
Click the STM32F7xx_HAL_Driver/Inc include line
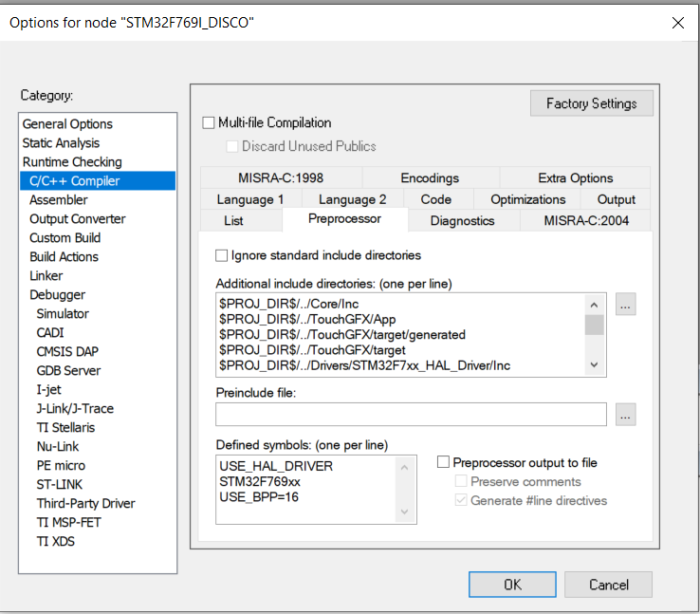pos(365,365)
